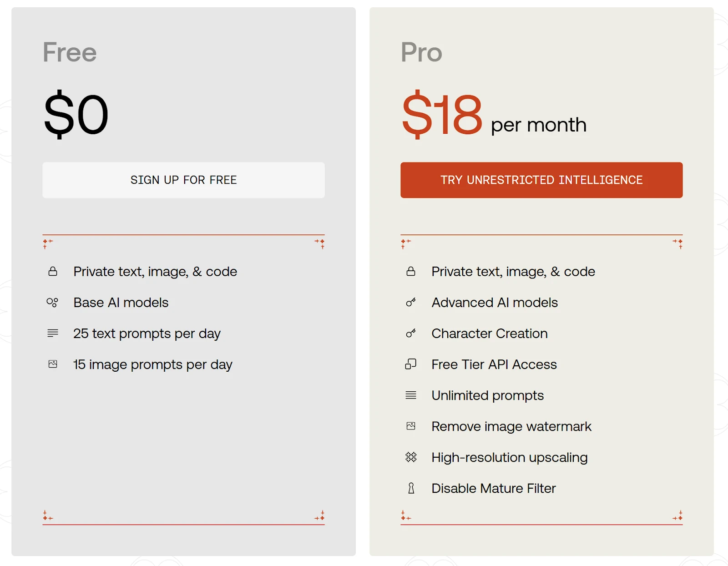Select the Disable Mature Filter icon

coord(411,488)
